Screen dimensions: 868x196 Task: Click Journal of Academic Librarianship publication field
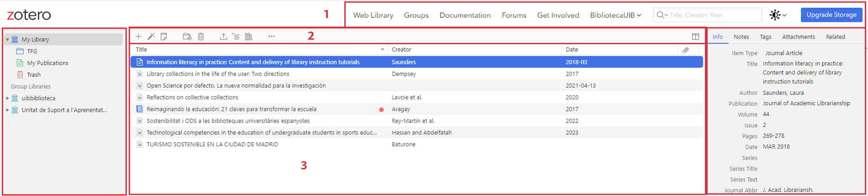[x=806, y=103]
